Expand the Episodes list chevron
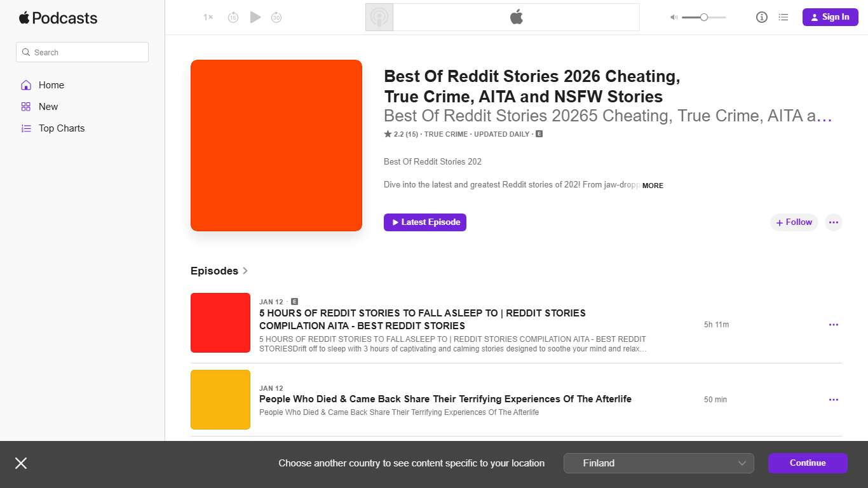The height and width of the screenshot is (488, 868). coord(245,271)
